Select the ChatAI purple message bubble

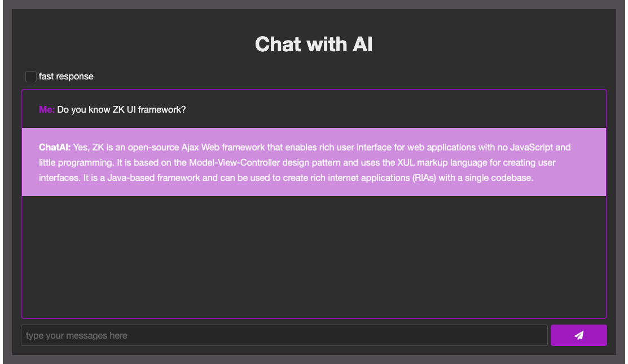[x=314, y=162]
